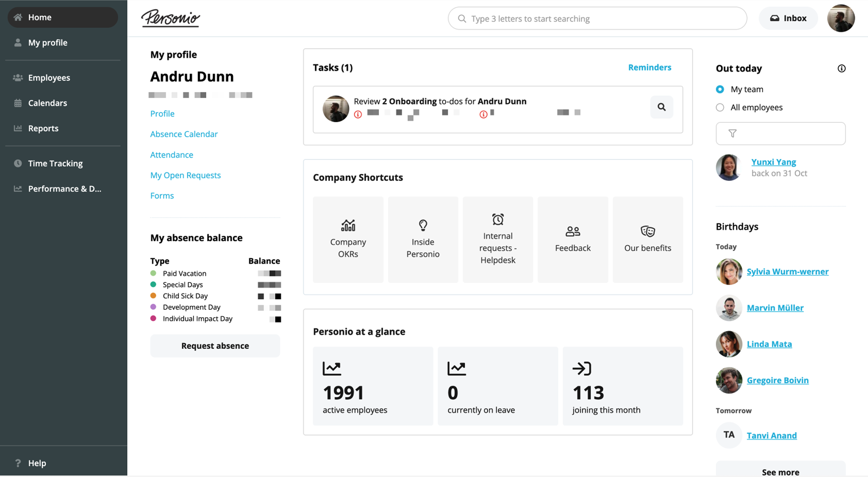Open Time Tracking in sidebar
Image resolution: width=868 pixels, height=477 pixels.
pos(55,164)
